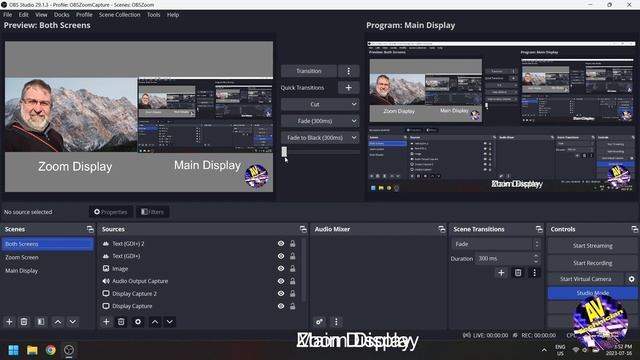Hide Display Capture 2 source
Image resolution: width=640 pixels, height=360 pixels.
281,293
